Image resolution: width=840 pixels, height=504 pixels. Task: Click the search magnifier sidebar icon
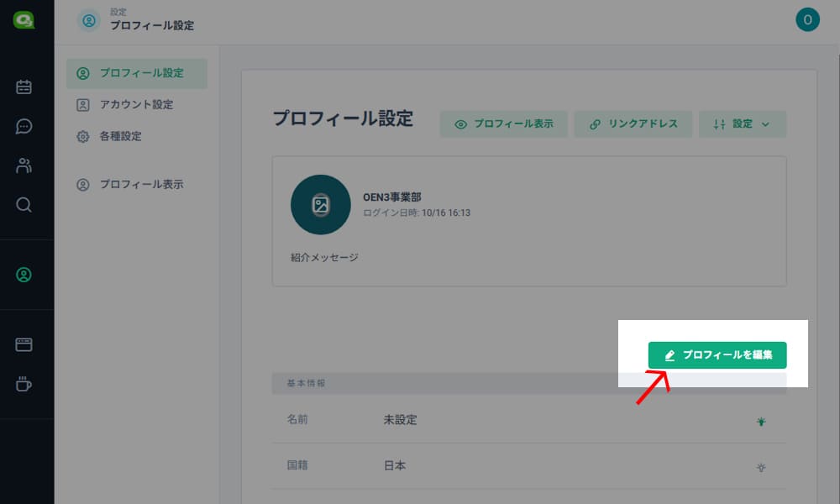click(24, 205)
